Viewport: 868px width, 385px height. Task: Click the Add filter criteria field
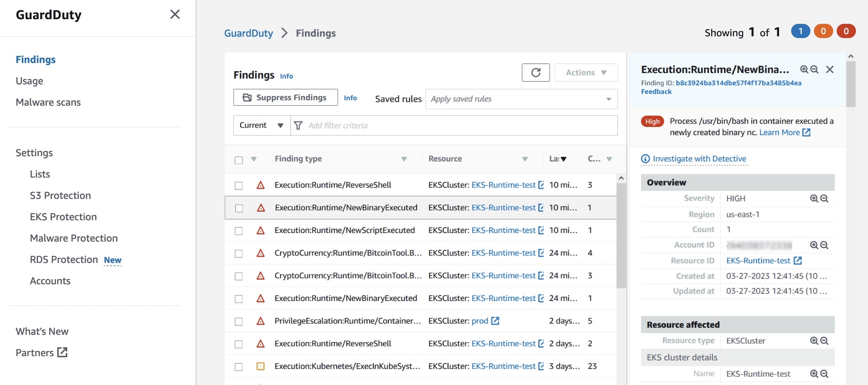(x=454, y=125)
